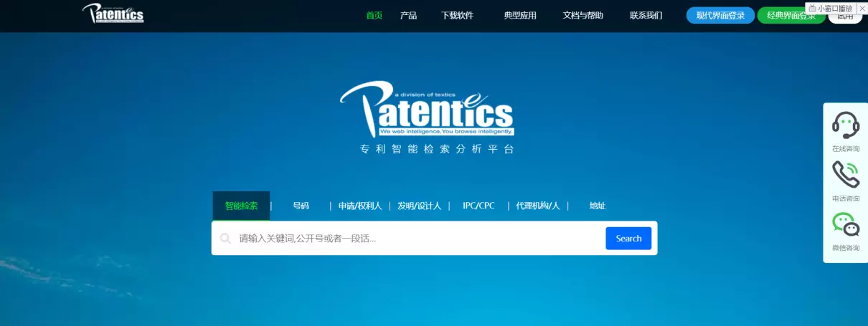The height and width of the screenshot is (326, 868).
Task: Select the 申请/权利人 search tab
Action: pos(360,206)
